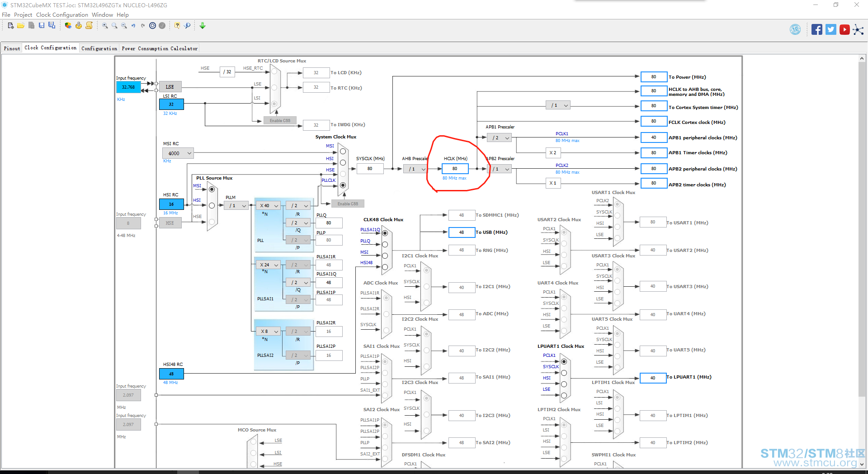Image resolution: width=868 pixels, height=474 pixels.
Task: Click the To USB (MHz) value box
Action: pyautogui.click(x=462, y=232)
